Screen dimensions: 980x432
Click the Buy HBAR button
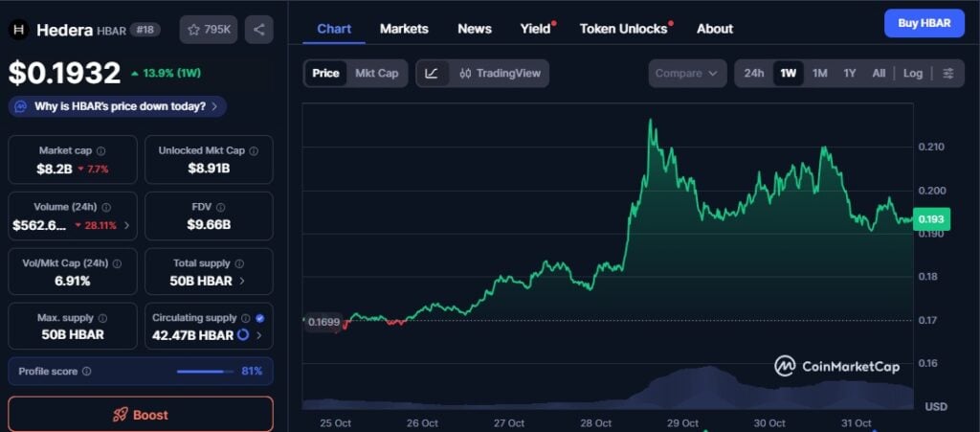(x=924, y=23)
